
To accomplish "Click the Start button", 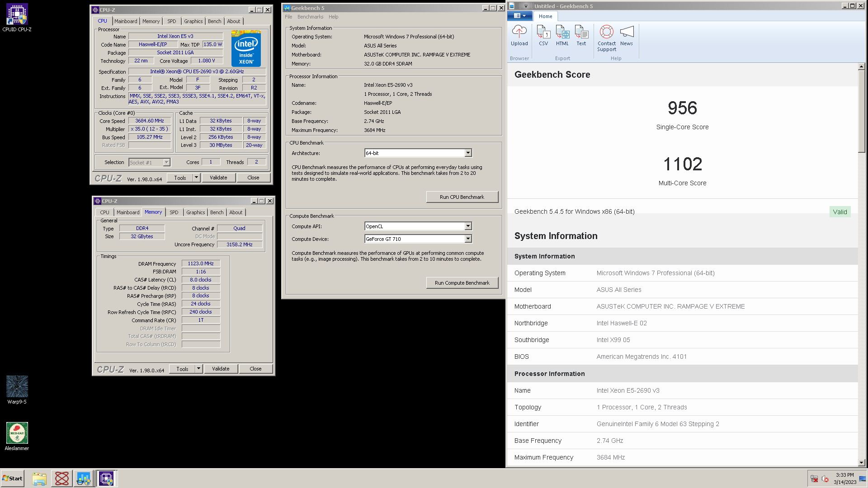I will (13, 479).
